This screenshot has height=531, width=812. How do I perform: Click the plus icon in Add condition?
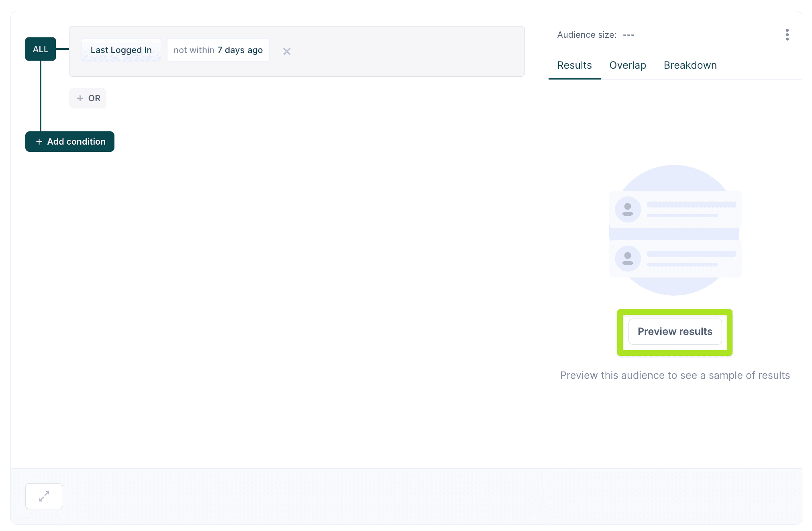[39, 142]
